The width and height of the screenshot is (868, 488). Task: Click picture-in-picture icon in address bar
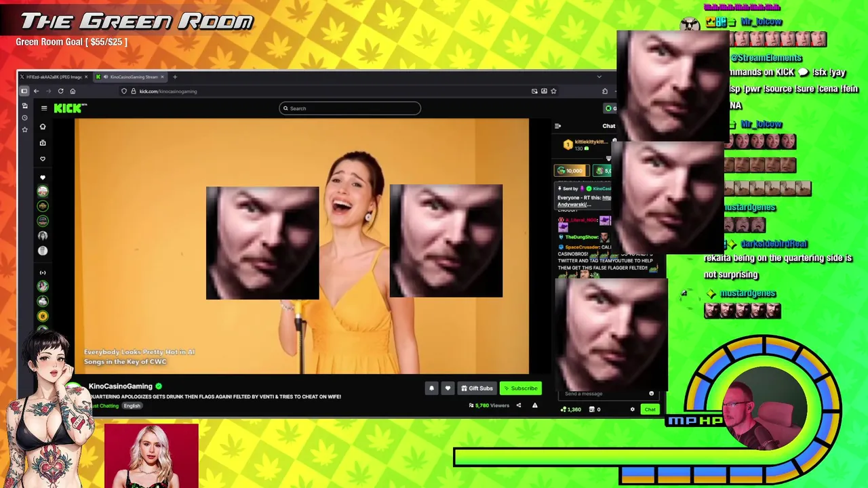tap(534, 91)
